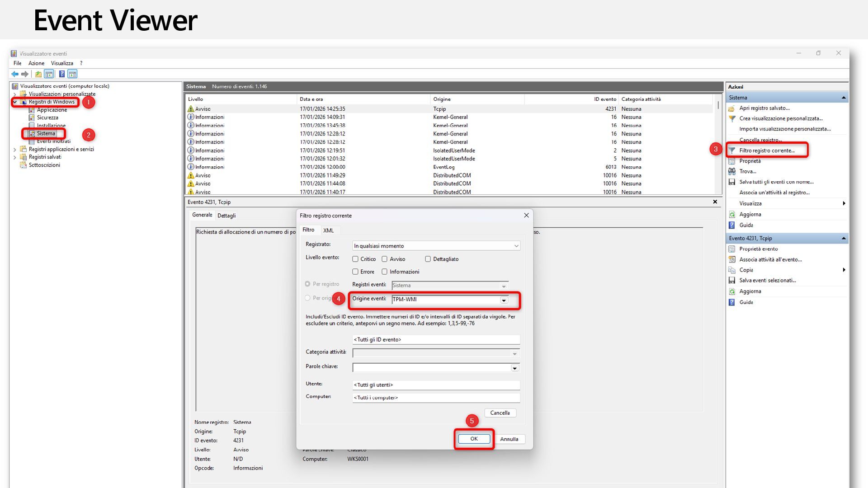Screen dimensions: 868x488
Task: Switch to the XML tab
Action: tap(329, 230)
